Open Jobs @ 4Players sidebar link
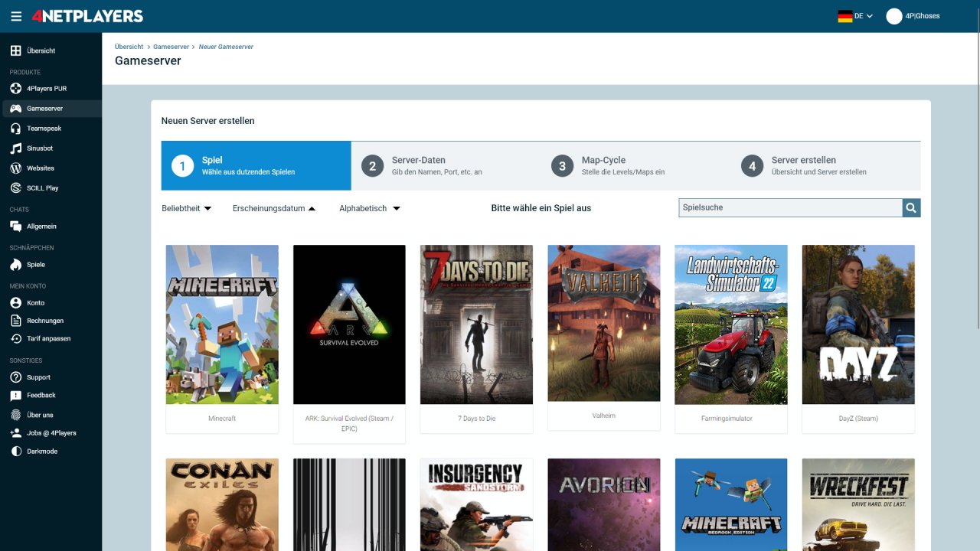Image resolution: width=980 pixels, height=551 pixels. tap(51, 433)
